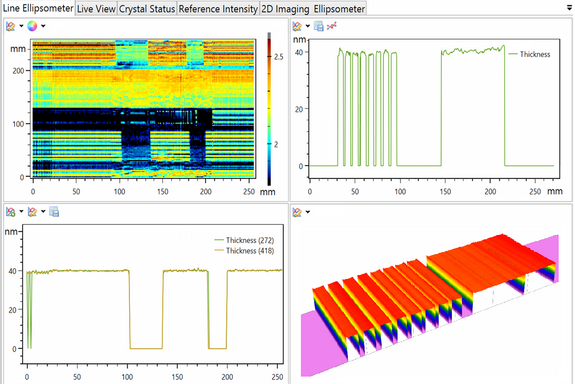Expand dropdown beside heatmap chart edit icon
This screenshot has width=575, height=384.
(x=21, y=26)
